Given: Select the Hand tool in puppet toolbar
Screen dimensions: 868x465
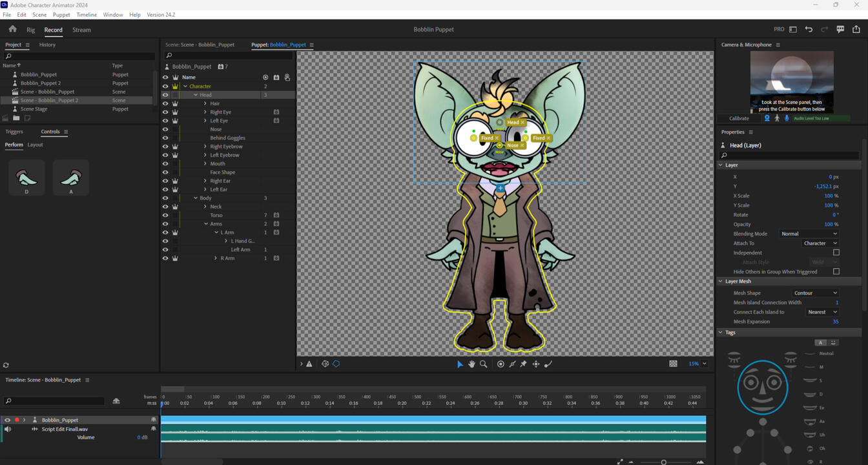Looking at the screenshot, I should 471,364.
